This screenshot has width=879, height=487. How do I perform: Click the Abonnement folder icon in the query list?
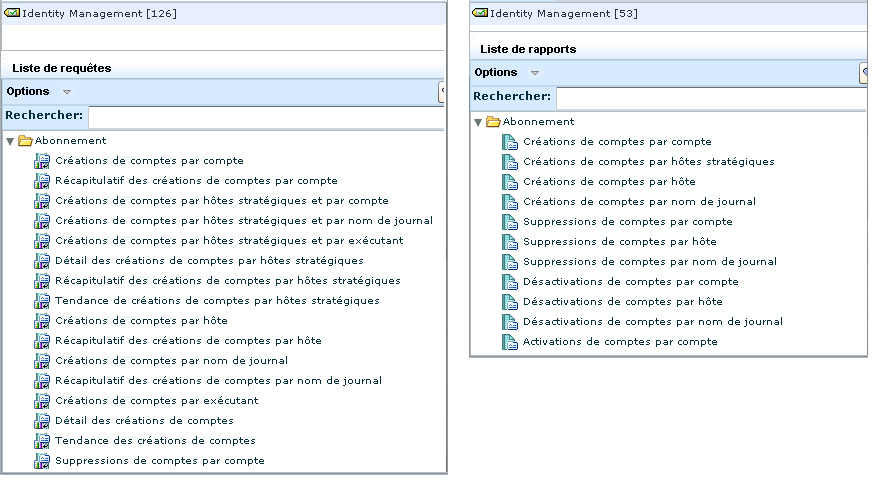[26, 141]
